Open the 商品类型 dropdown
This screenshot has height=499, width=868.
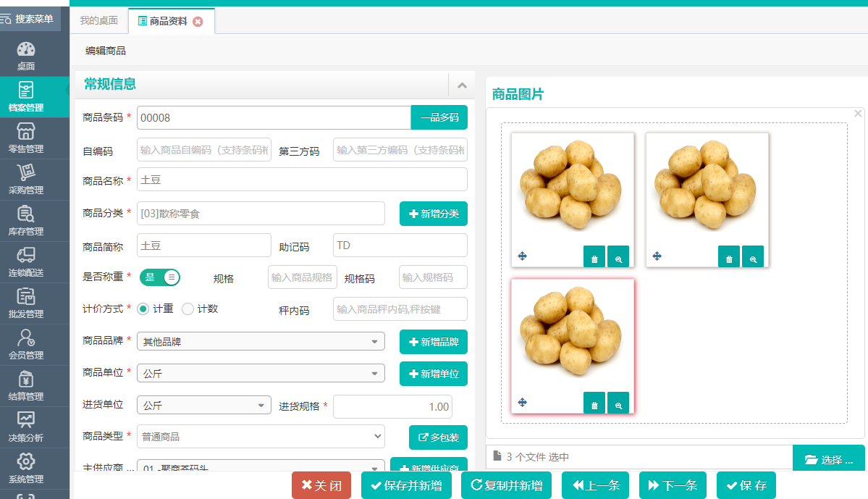(x=261, y=437)
